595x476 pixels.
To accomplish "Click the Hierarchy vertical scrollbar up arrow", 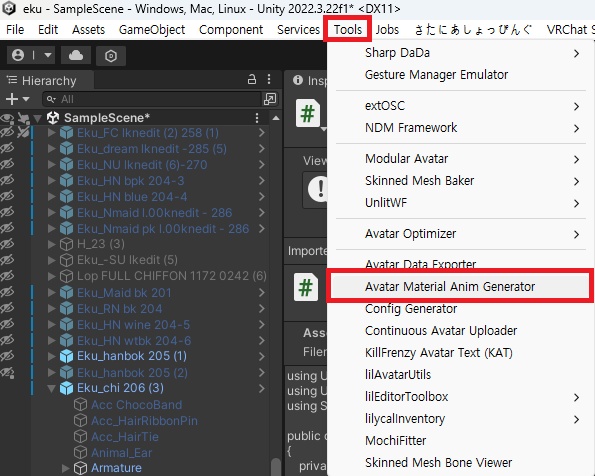I will (276, 118).
